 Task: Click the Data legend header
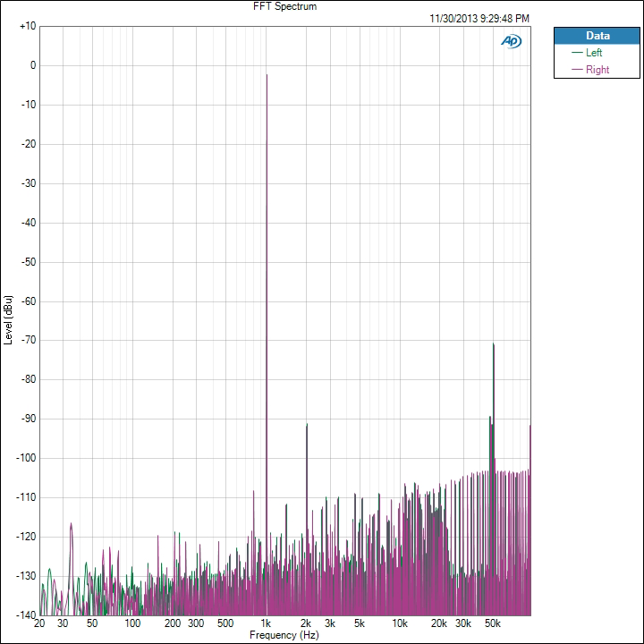coord(597,36)
